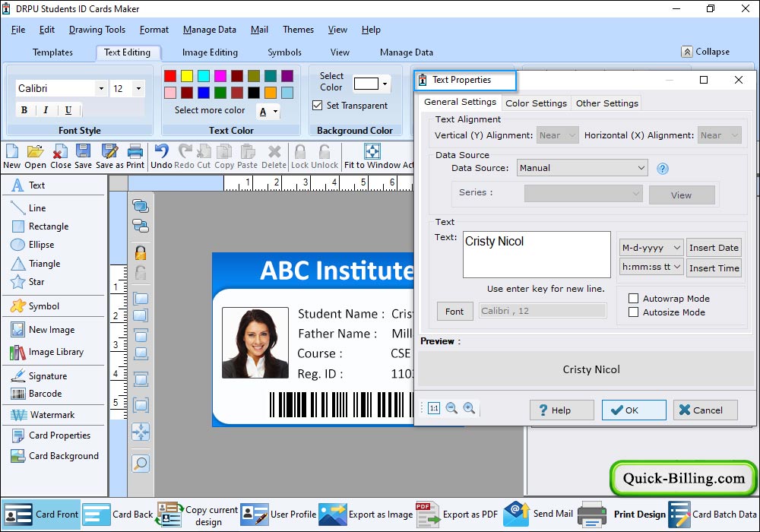Pick the red text color swatch
The image size is (760, 532).
pos(170,75)
